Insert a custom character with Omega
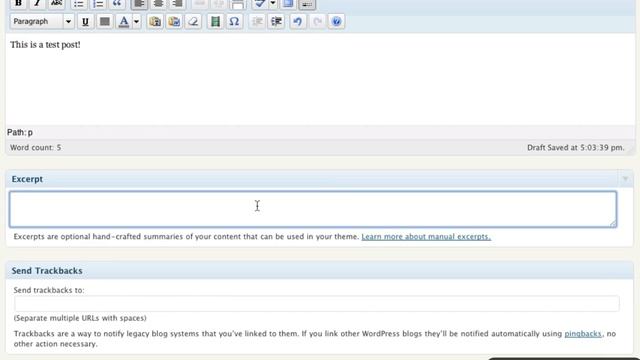Image resolution: width=640 pixels, height=360 pixels. point(234,22)
